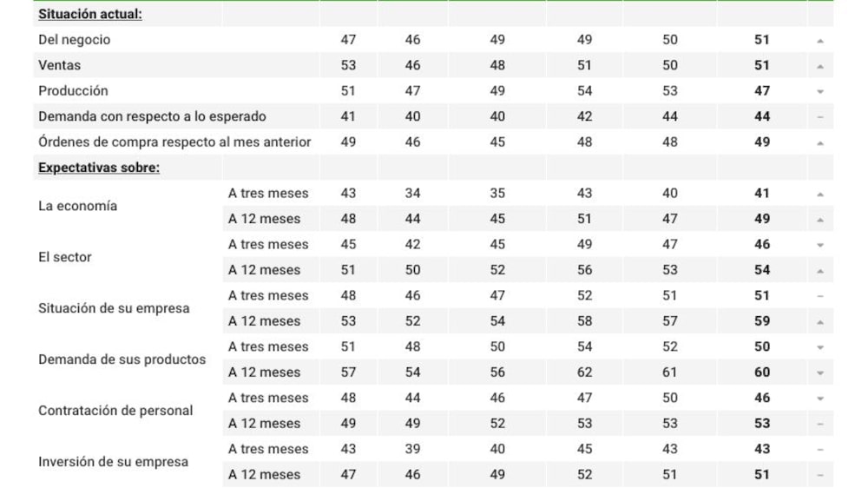Click the Producción row label
This screenshot has width=868, height=488.
[x=73, y=91]
